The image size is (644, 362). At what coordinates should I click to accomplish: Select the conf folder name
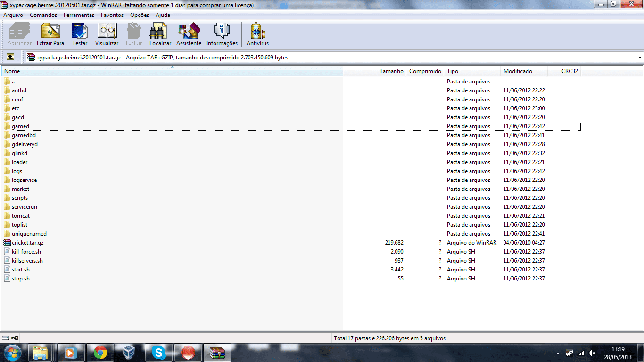tap(17, 99)
